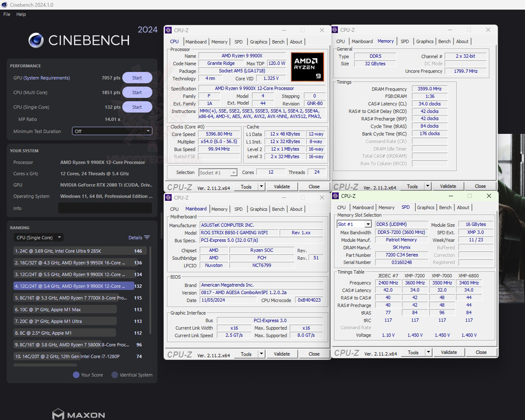Open the Help menu in Cinebench
The image size is (525, 420).
pyautogui.click(x=21, y=14)
